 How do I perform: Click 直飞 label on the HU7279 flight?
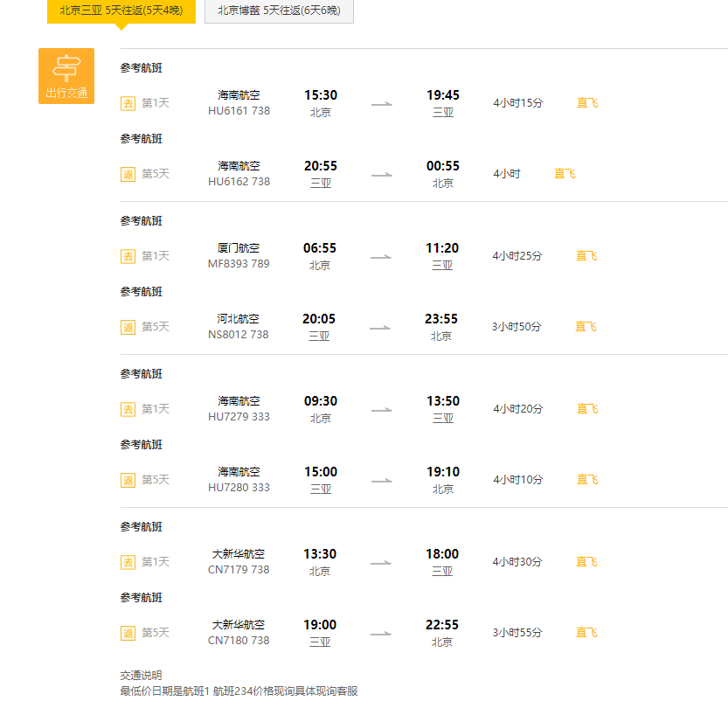pos(587,409)
